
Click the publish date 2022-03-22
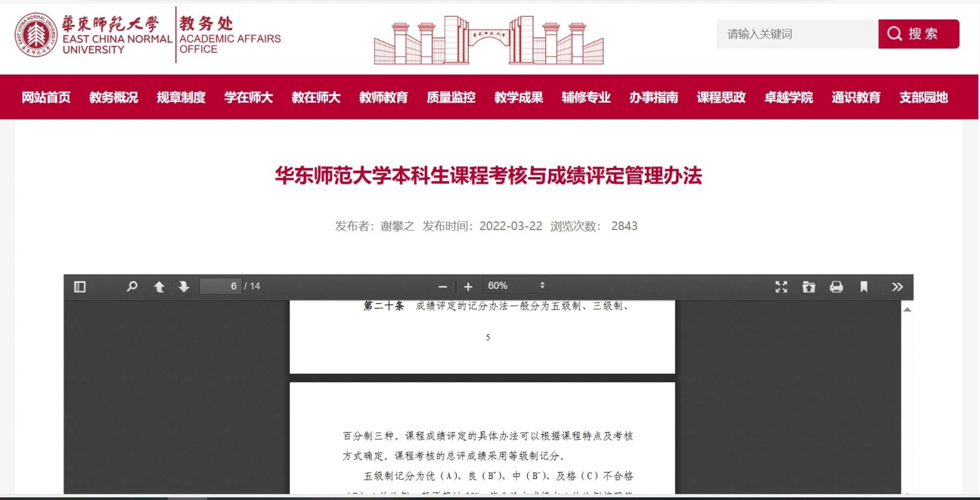click(511, 226)
